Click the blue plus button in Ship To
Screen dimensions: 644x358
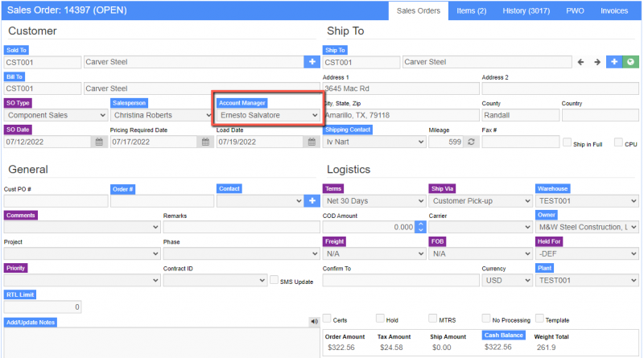coord(614,62)
